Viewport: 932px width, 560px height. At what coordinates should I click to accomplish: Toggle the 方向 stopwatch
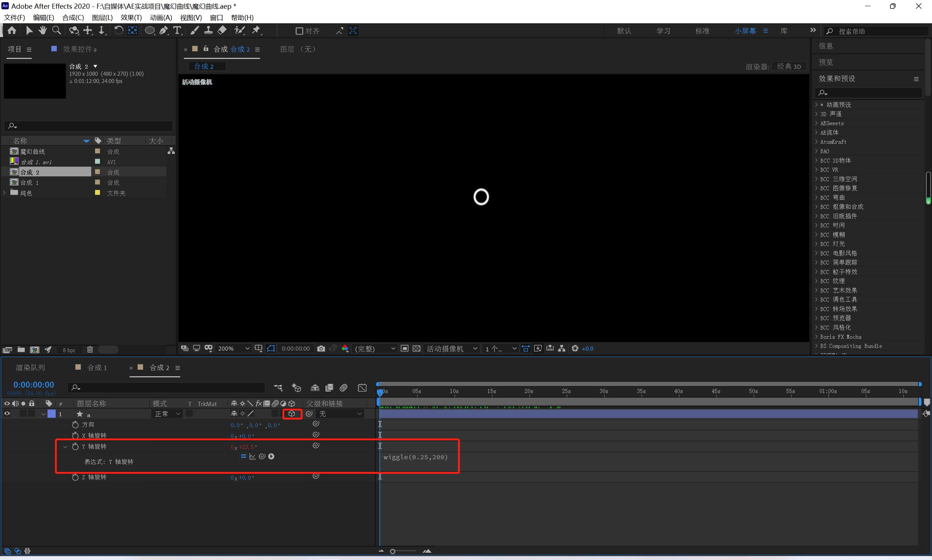(75, 425)
